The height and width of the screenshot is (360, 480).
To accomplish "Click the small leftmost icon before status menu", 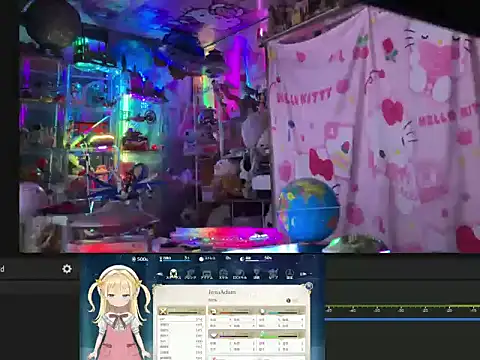I will (160, 274).
